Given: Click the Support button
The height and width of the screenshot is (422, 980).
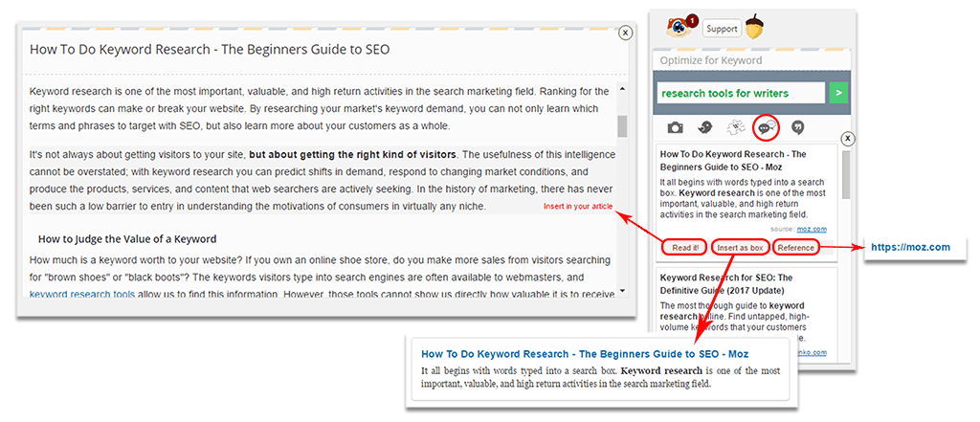Looking at the screenshot, I should tap(722, 29).
